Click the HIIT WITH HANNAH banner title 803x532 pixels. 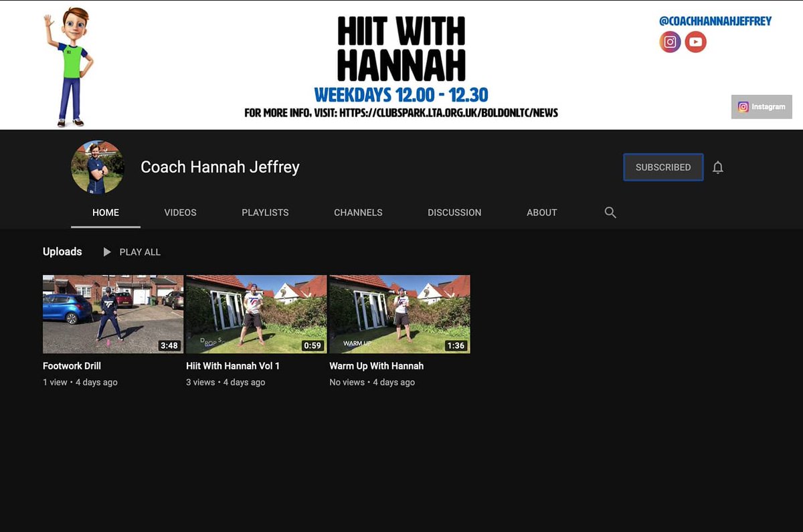[401, 49]
